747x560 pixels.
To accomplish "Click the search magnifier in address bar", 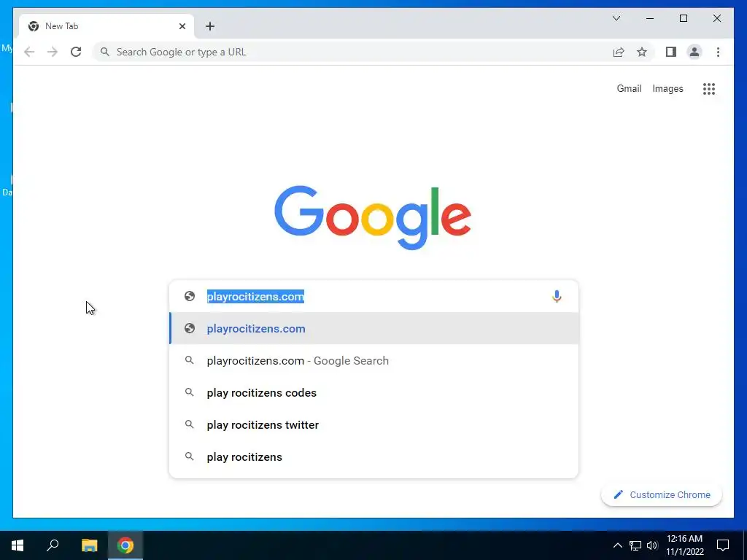I will 105,52.
